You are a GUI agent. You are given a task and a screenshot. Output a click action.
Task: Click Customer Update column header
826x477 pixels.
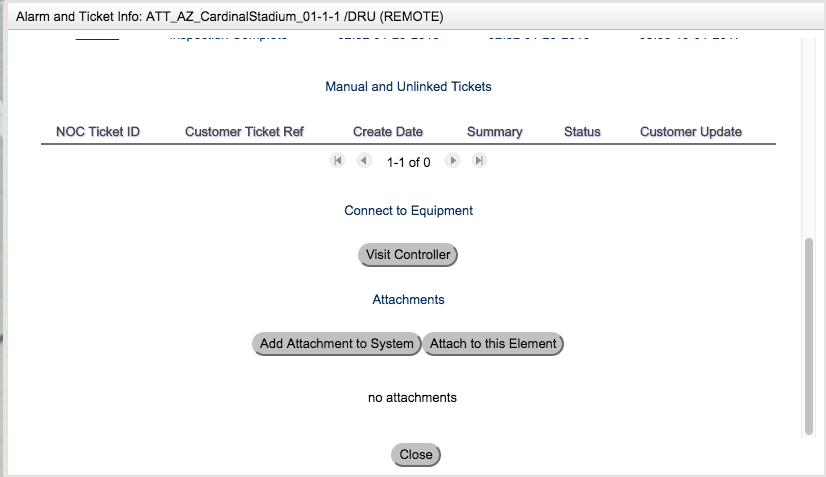[x=691, y=132]
